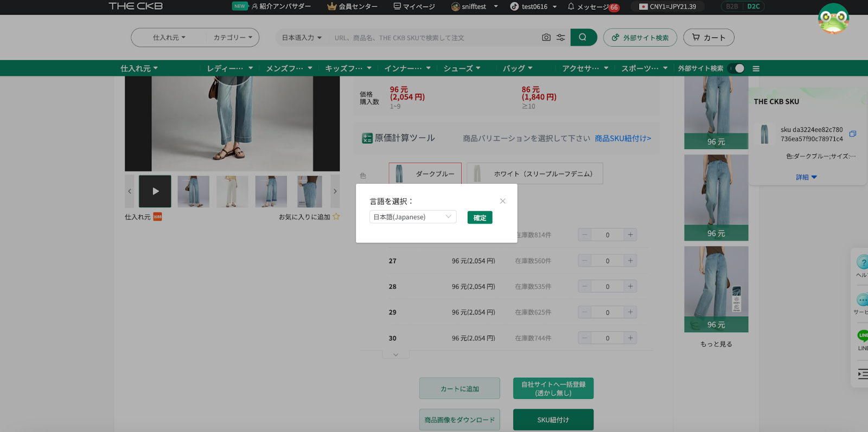868x432 pixels.
Task: Open the snifftest shop dropdown
Action: click(475, 7)
